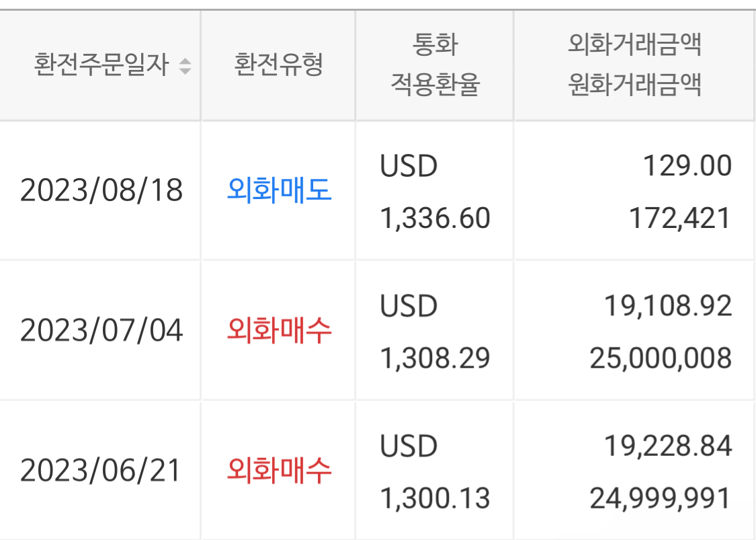Image resolution: width=756 pixels, height=540 pixels.
Task: Select the 24,999,991 won amount
Action: 661,498
